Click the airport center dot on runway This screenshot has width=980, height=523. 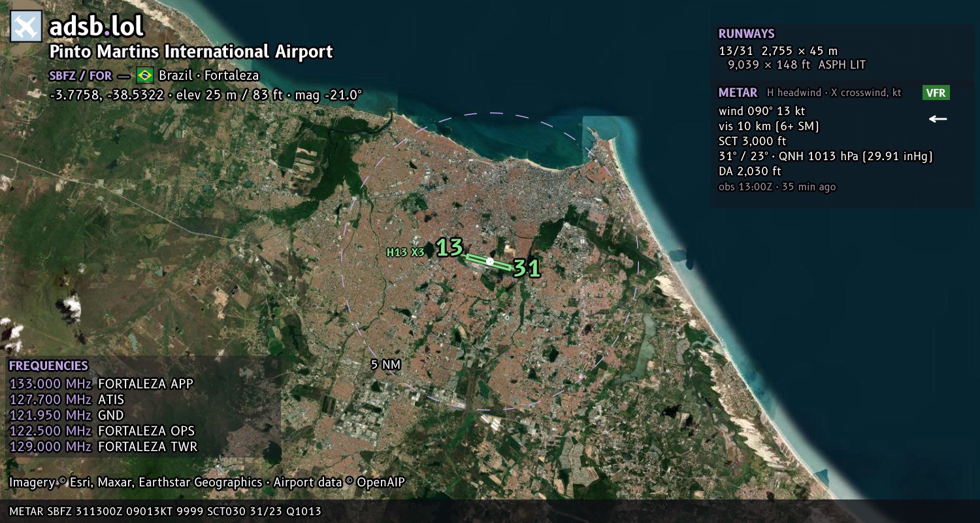coord(490,261)
